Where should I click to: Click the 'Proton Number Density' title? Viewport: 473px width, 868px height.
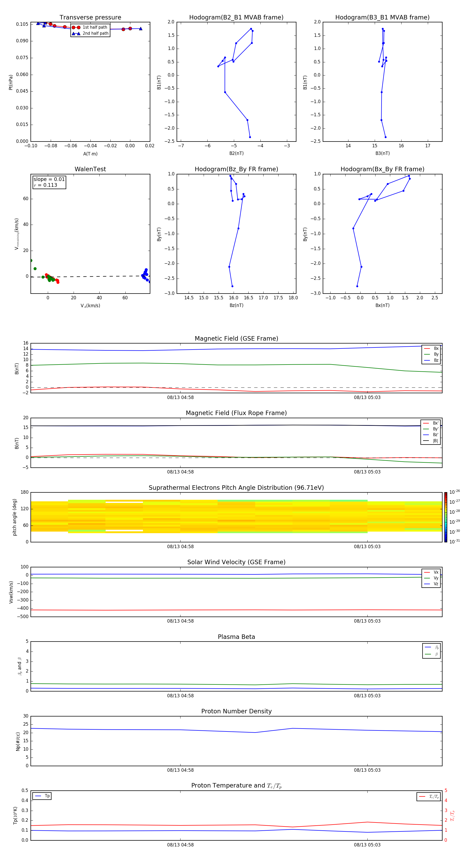tap(236, 711)
